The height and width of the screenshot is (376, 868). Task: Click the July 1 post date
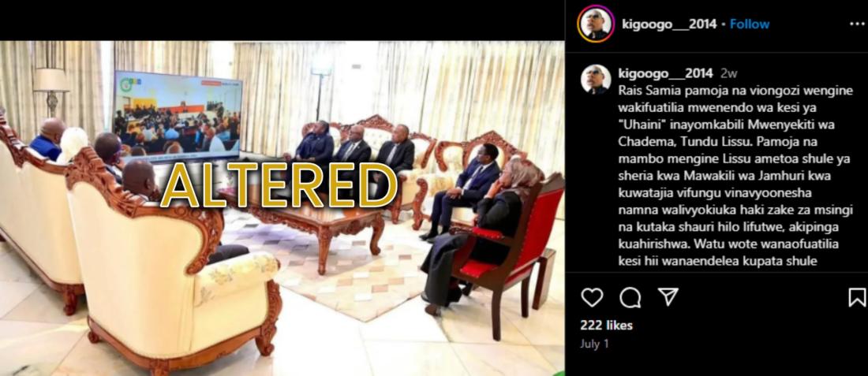pos(594,344)
